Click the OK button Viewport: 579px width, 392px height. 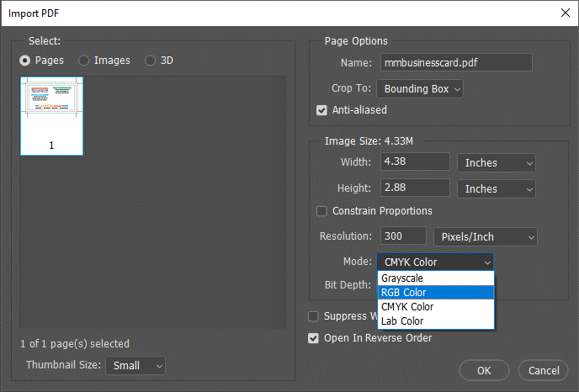point(484,370)
